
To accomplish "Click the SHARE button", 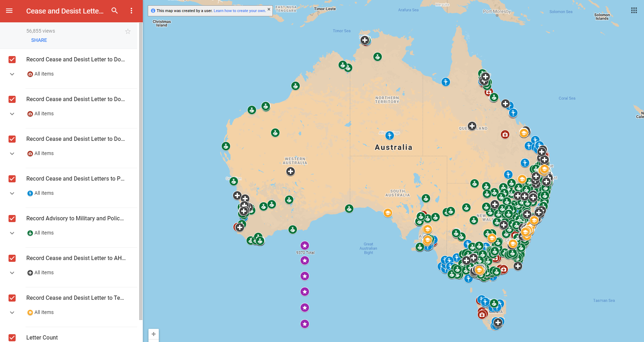I will coord(39,40).
